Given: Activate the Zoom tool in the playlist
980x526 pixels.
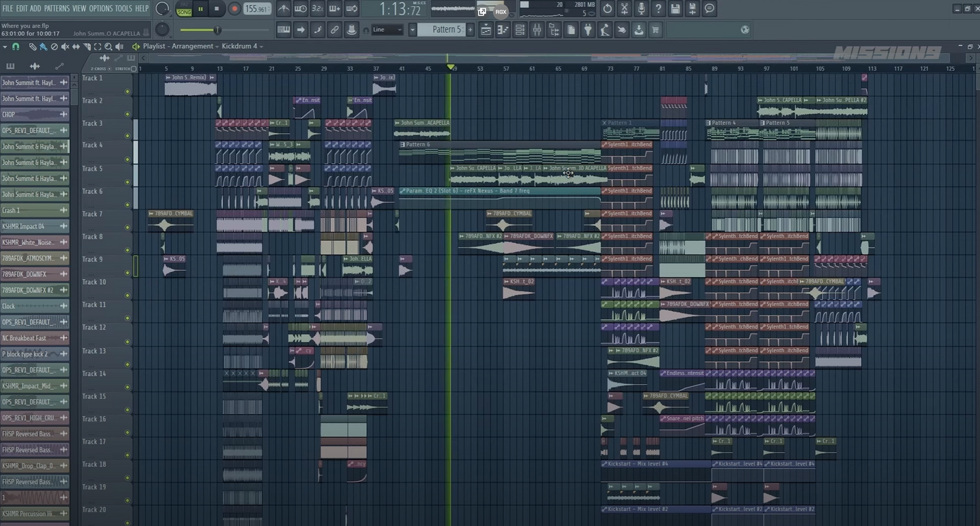Looking at the screenshot, I should click(108, 46).
